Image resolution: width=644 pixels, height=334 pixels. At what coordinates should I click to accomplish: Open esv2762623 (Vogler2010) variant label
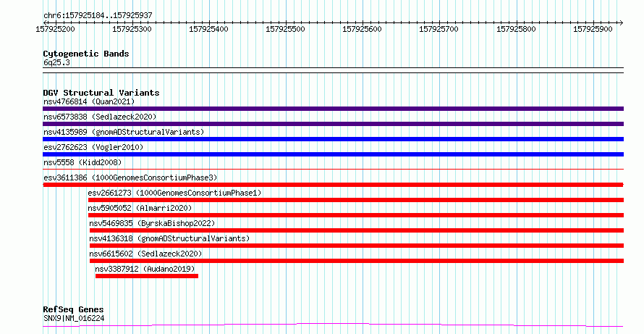[93, 147]
